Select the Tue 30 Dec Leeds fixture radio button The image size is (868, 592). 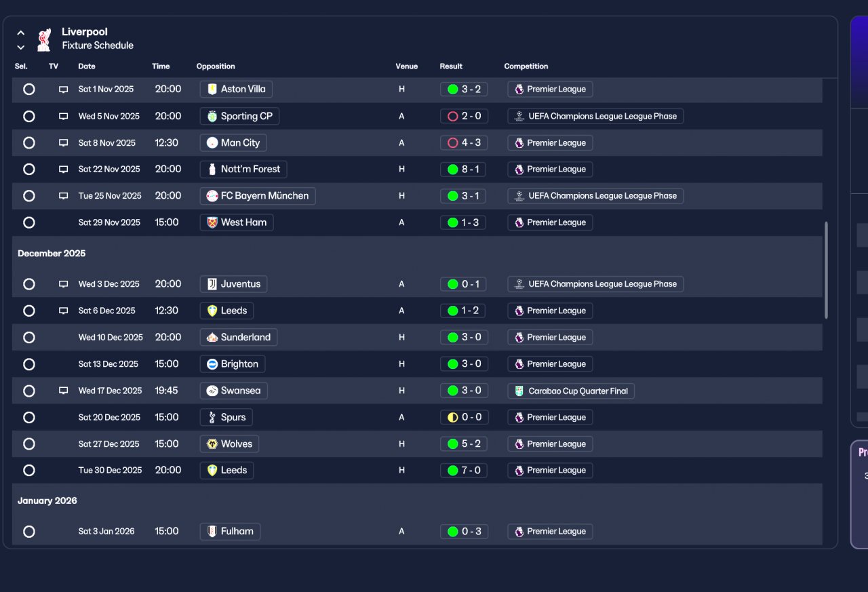pyautogui.click(x=29, y=470)
